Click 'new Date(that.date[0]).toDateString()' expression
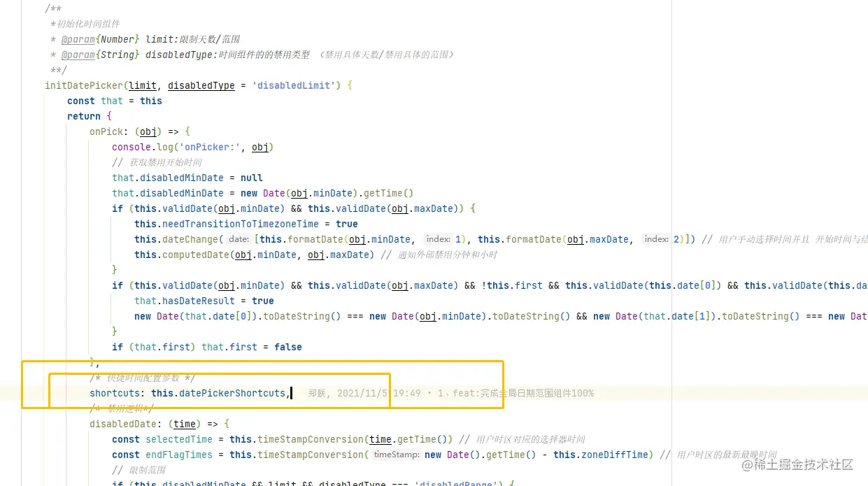 (x=238, y=316)
